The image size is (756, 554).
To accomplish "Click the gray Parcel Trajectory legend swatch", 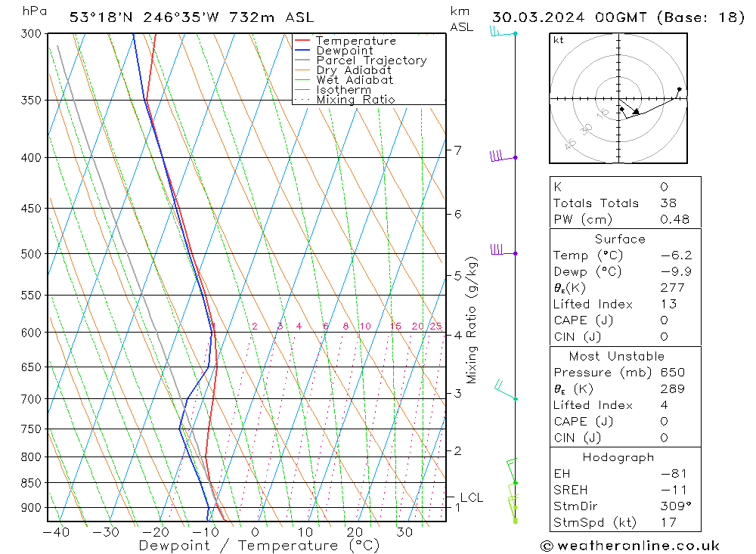I will click(x=302, y=60).
